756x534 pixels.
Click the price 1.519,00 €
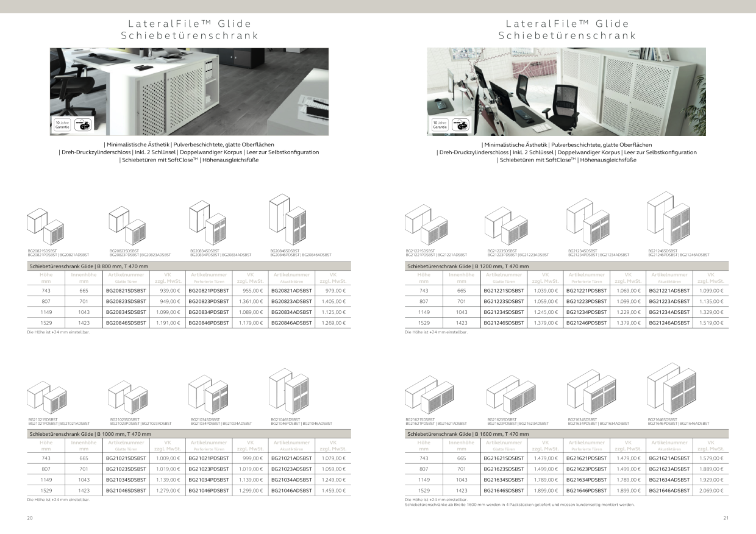click(711, 323)
